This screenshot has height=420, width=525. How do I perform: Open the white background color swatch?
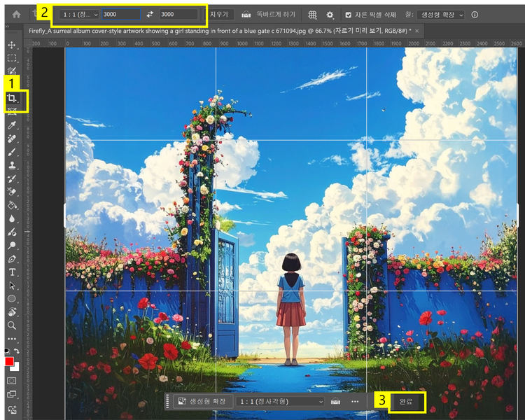[x=15, y=367]
